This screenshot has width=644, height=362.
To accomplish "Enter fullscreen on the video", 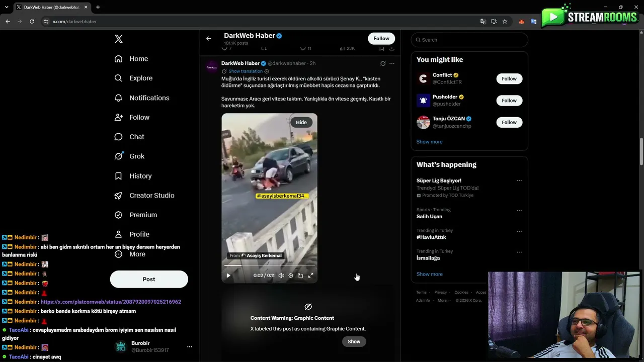I will [310, 276].
